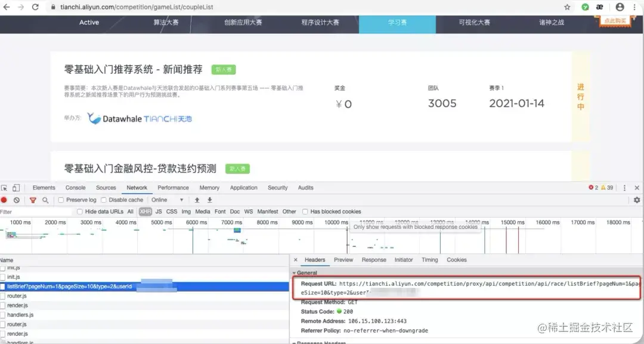Show the Cookies tab of request
The width and height of the screenshot is (644, 344).
457,260
